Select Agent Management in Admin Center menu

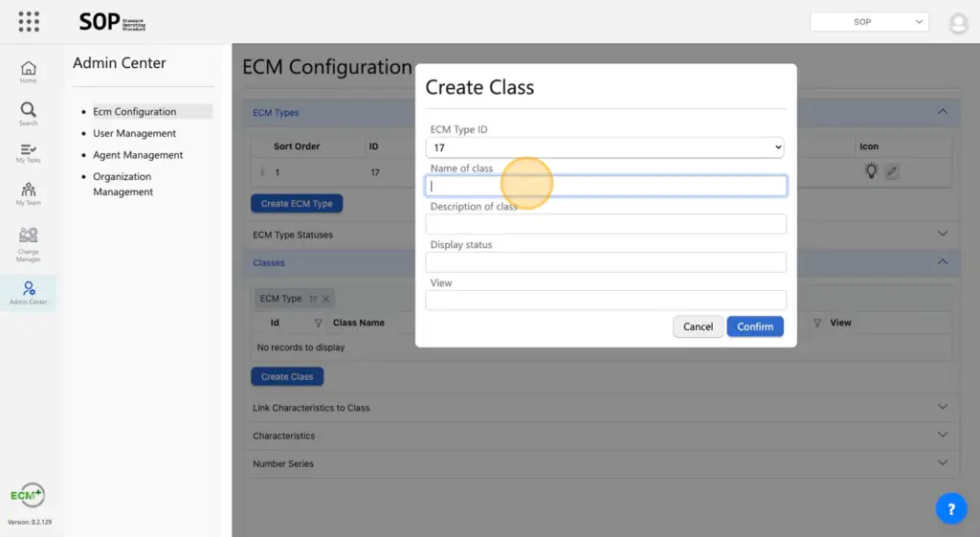point(138,155)
